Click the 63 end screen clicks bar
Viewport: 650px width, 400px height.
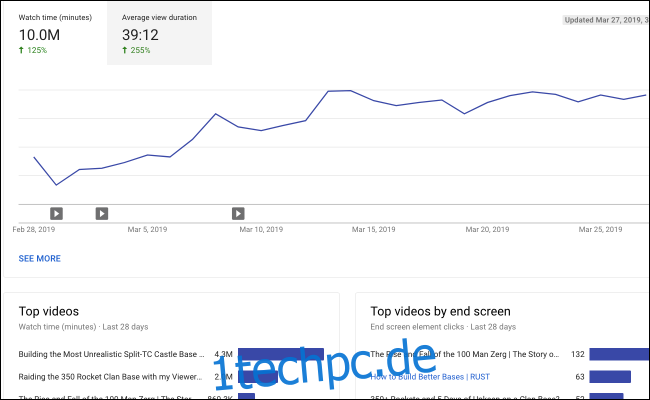pyautogui.click(x=609, y=377)
